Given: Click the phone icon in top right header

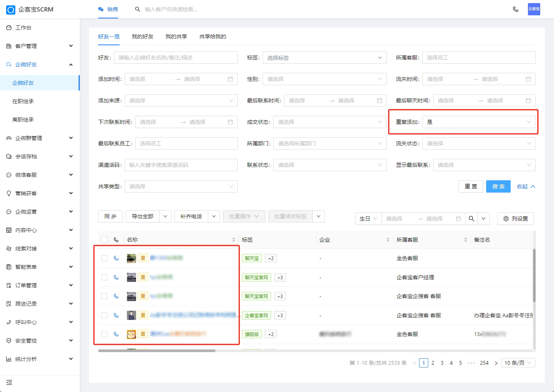Looking at the screenshot, I should pos(516,9).
